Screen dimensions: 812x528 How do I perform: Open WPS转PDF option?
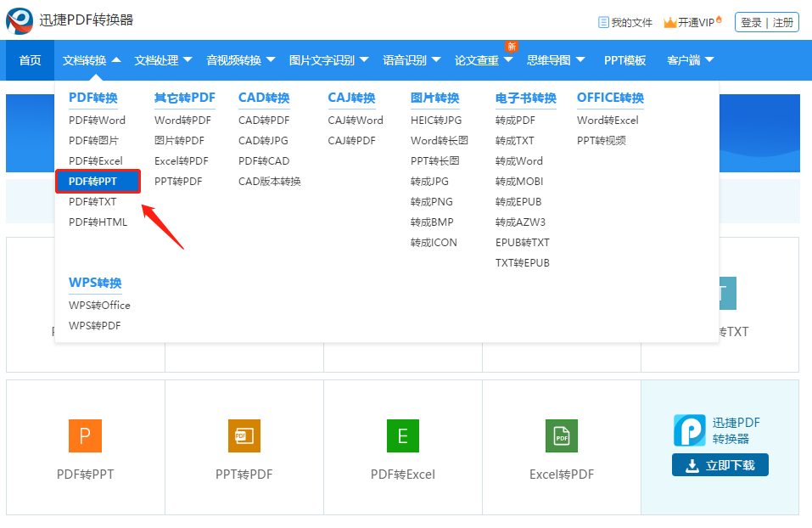[x=95, y=325]
